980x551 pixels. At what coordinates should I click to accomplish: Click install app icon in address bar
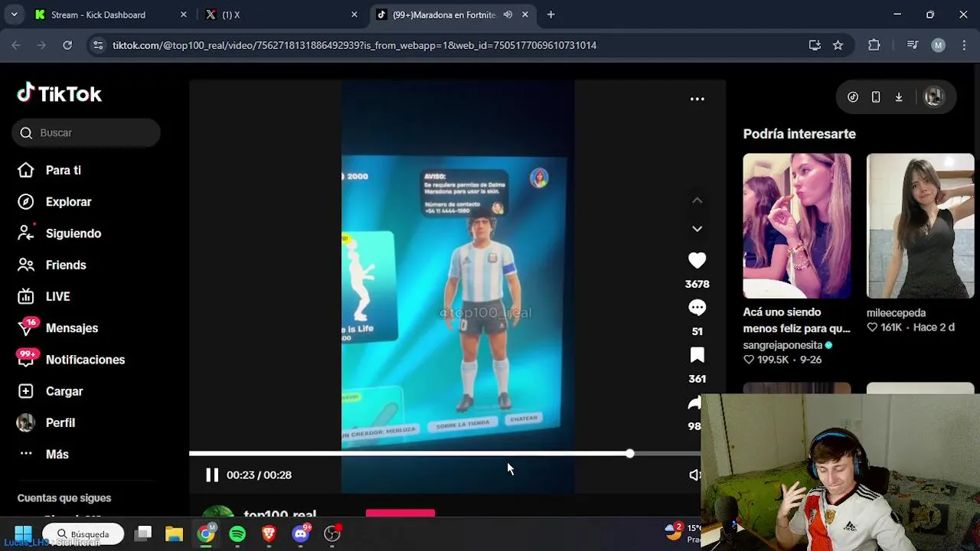point(815,45)
